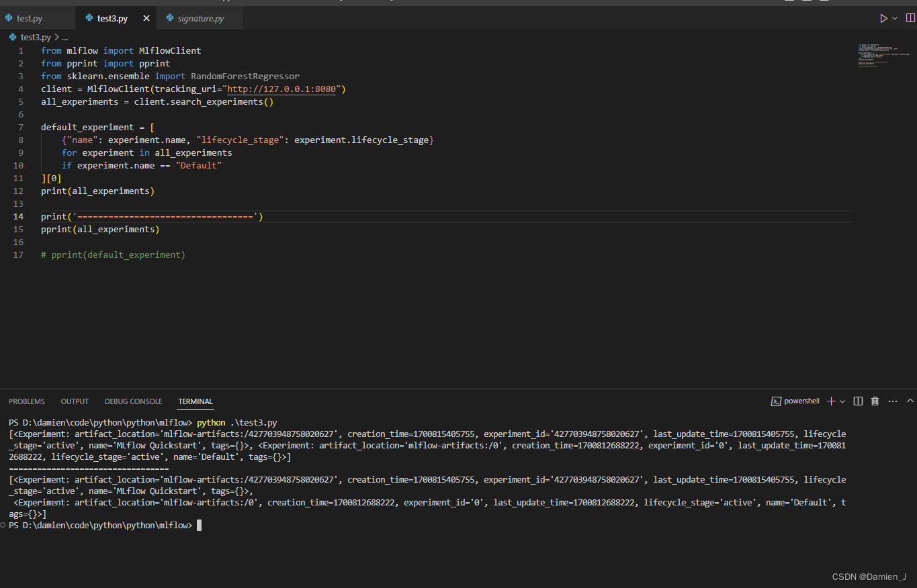
Task: Switch to the signature.py tab
Action: pos(198,18)
